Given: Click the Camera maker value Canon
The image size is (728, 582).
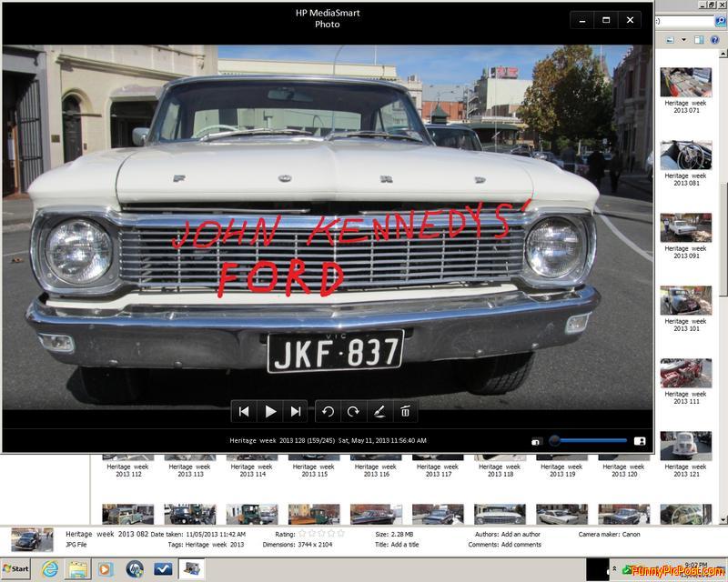Looking at the screenshot, I should pos(631,534).
